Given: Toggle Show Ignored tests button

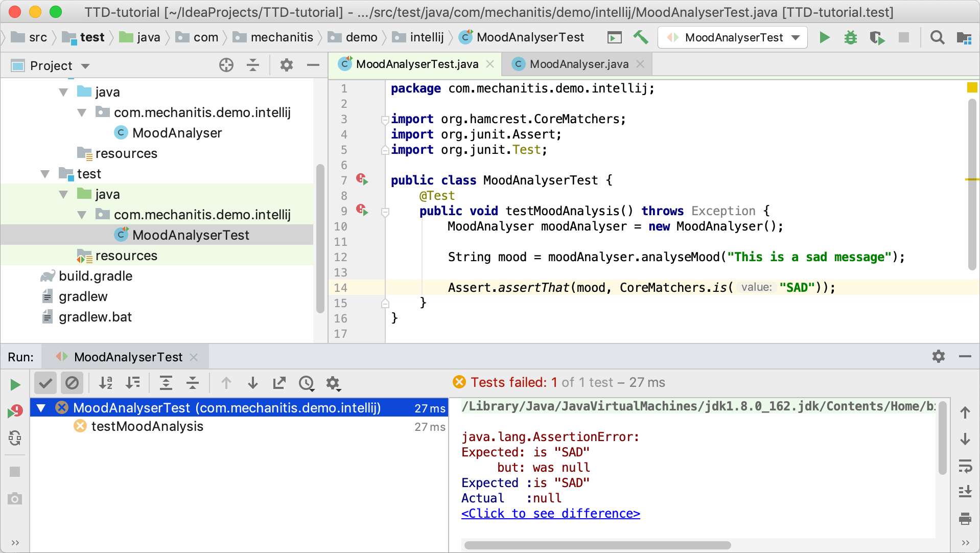Looking at the screenshot, I should pos(72,383).
